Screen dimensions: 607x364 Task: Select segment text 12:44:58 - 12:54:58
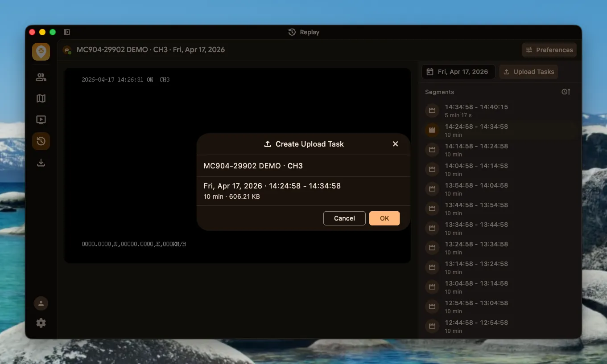coord(476,323)
